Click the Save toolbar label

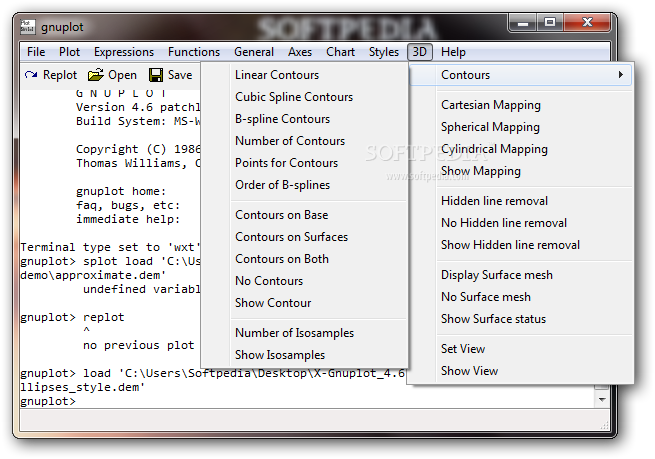click(x=180, y=75)
